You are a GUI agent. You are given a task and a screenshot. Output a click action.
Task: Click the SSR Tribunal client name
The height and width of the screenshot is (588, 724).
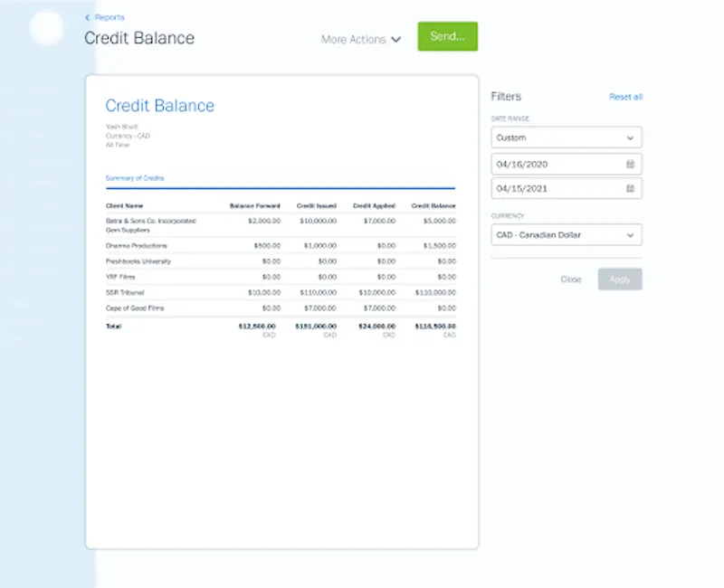125,291
